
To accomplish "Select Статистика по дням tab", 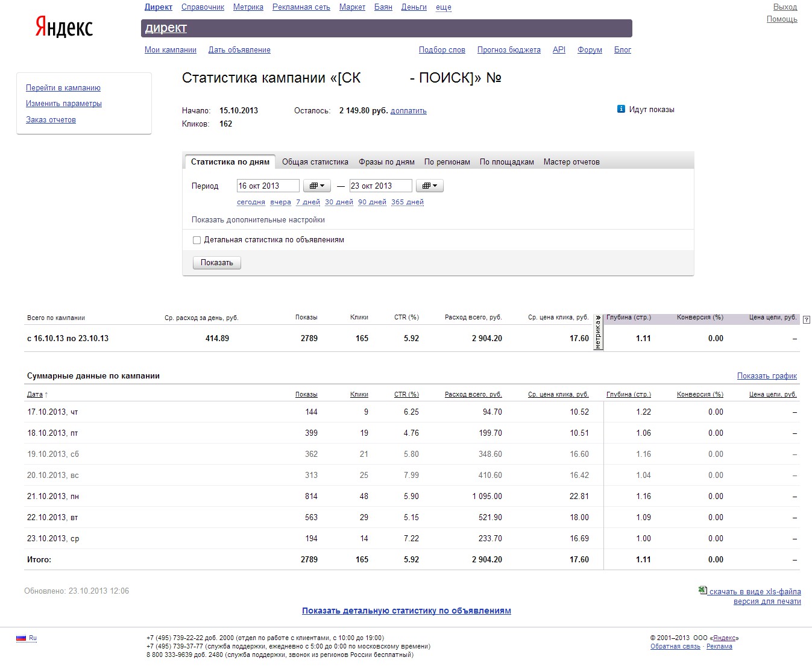I will [230, 162].
